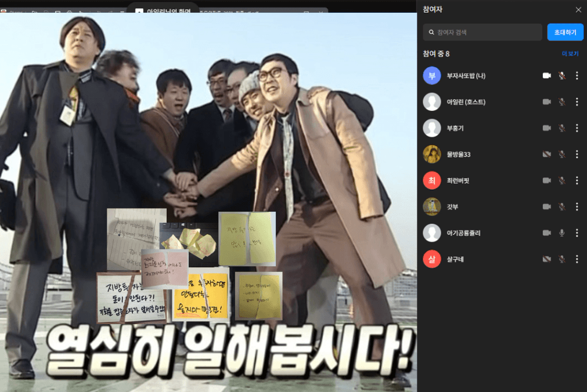The width and height of the screenshot is (587, 392).
Task: Click the participant name 물방울33
Action: click(x=458, y=154)
